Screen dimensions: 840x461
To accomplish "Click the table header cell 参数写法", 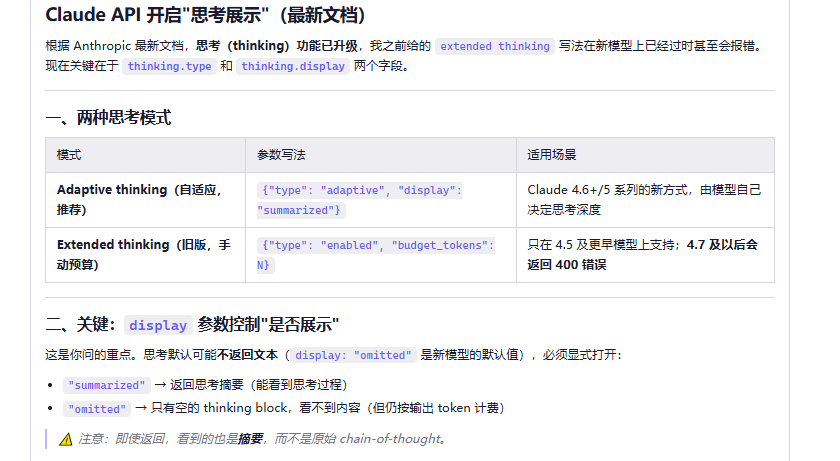I will (381, 155).
